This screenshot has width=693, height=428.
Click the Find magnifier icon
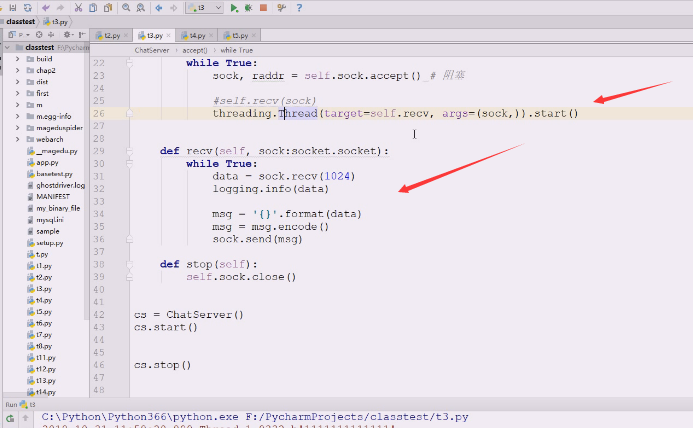126,8
